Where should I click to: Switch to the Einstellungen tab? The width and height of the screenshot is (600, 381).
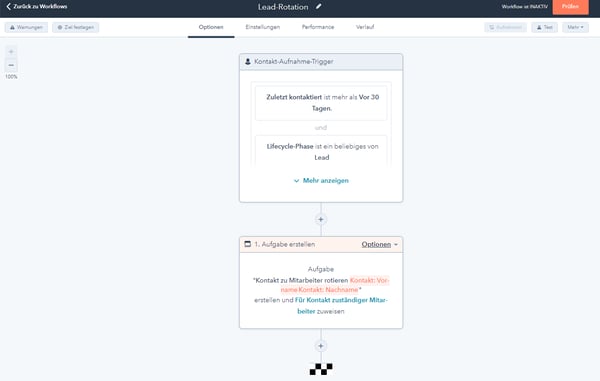(x=263, y=27)
